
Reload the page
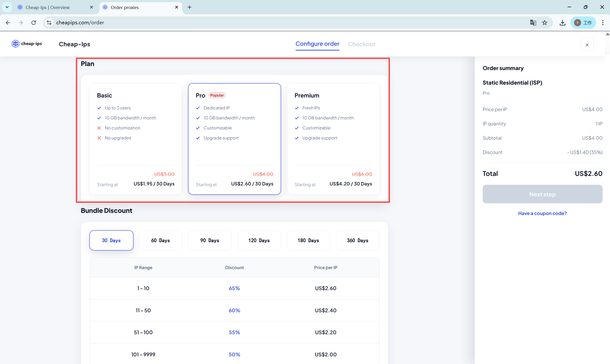coord(34,23)
